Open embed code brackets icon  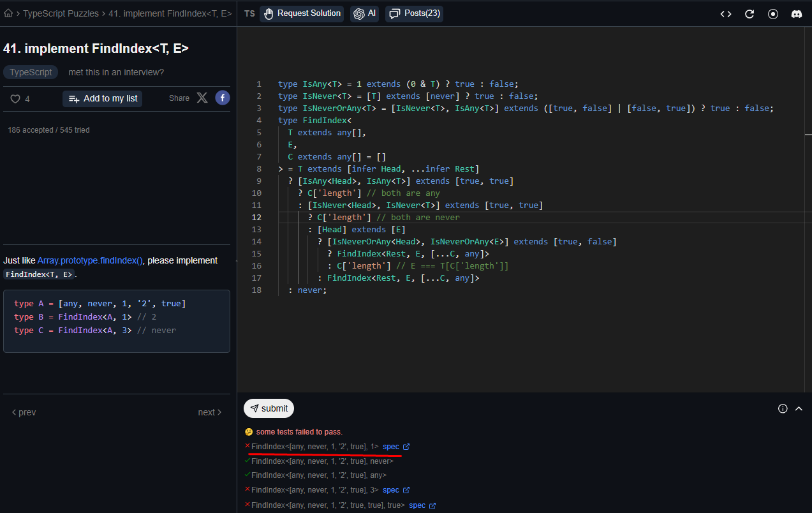(x=726, y=14)
